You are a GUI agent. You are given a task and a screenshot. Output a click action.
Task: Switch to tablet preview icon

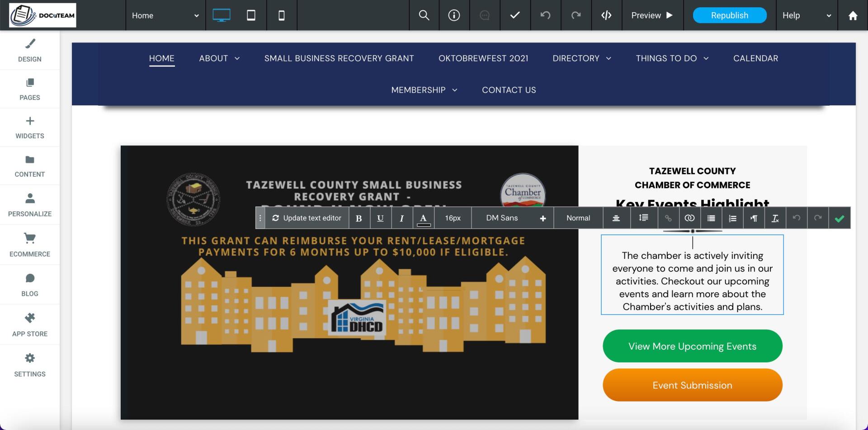251,15
